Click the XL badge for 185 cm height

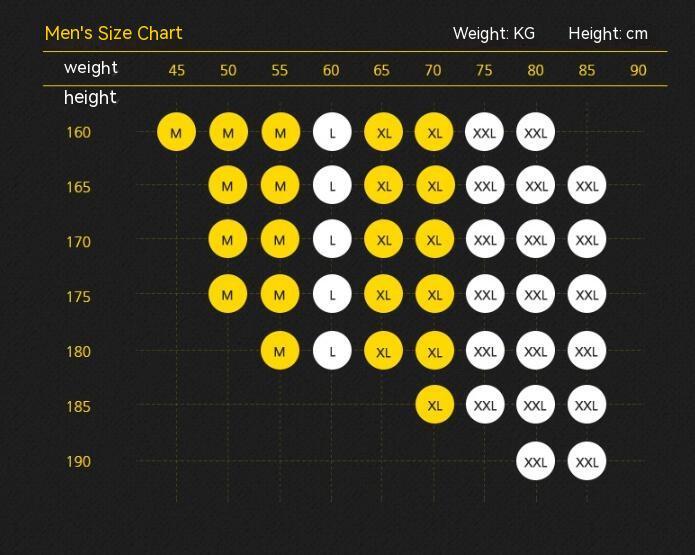click(434, 405)
